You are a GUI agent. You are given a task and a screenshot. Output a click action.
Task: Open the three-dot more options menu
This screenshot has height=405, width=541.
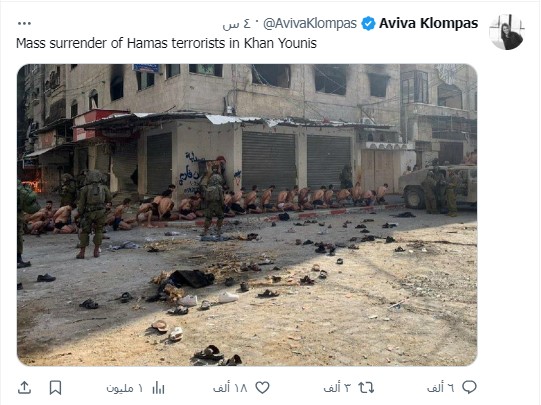pyautogui.click(x=24, y=23)
